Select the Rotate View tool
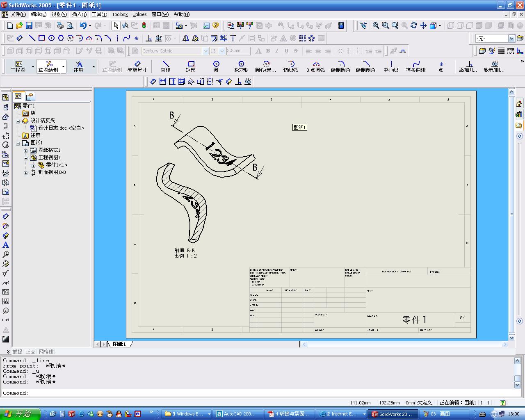Image resolution: width=525 pixels, height=420 pixels. click(x=414, y=25)
